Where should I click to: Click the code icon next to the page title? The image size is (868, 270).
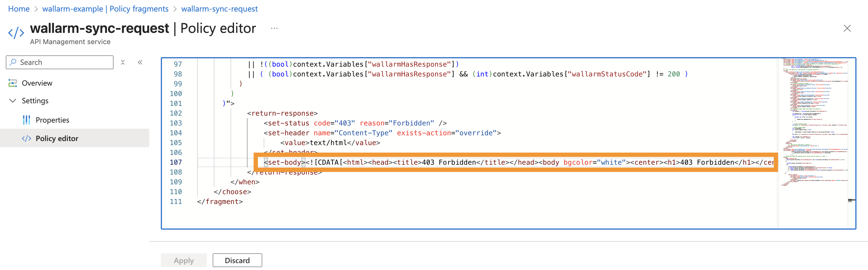[x=16, y=33]
